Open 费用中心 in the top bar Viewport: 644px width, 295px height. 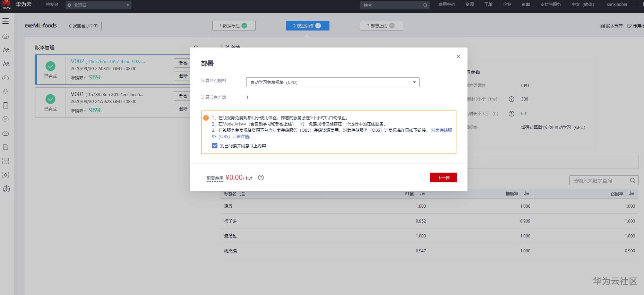pos(447,5)
